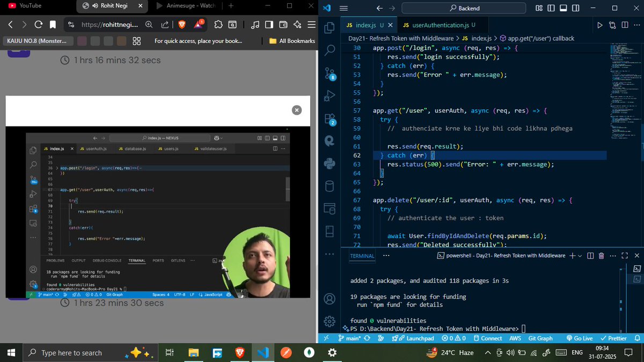Expand index.js breadcrumb in the editor
Screen dimensions: 644x362
point(476,39)
